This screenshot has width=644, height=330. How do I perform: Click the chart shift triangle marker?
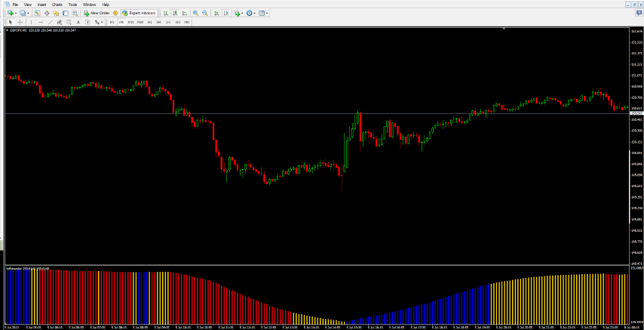[504, 29]
